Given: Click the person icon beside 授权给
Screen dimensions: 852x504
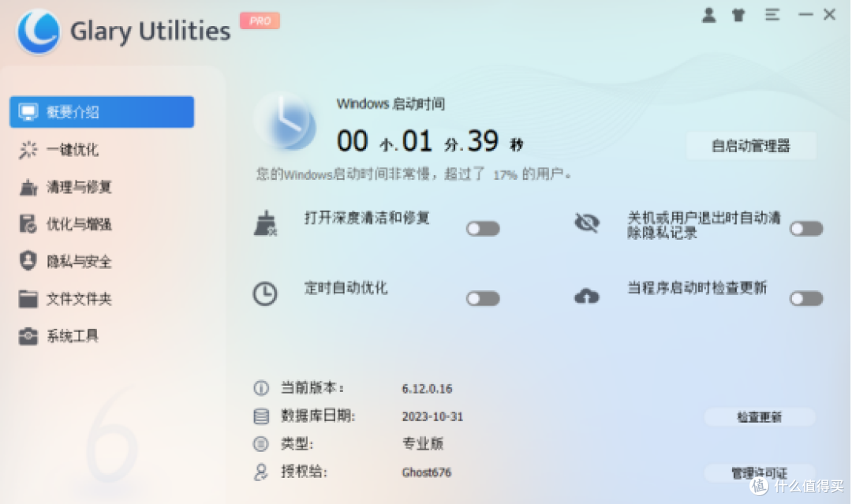Looking at the screenshot, I should [x=261, y=472].
